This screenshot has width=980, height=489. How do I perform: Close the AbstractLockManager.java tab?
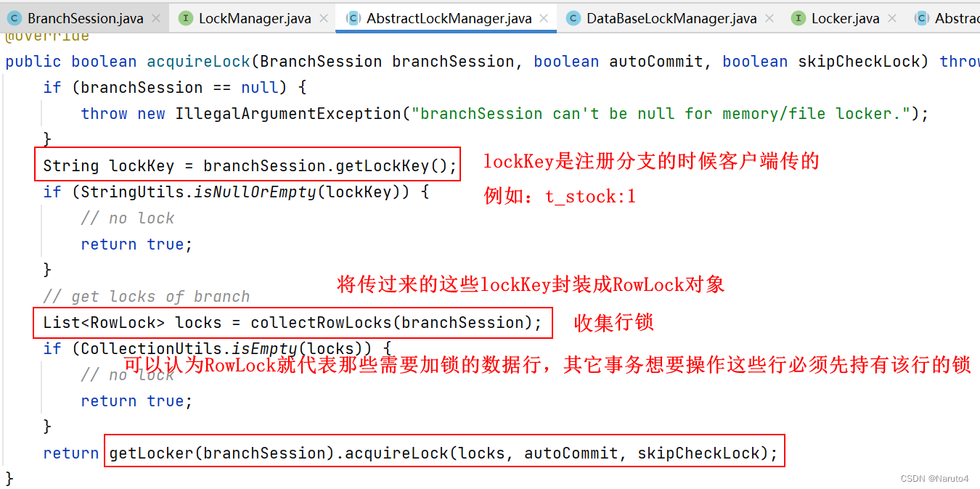click(544, 18)
